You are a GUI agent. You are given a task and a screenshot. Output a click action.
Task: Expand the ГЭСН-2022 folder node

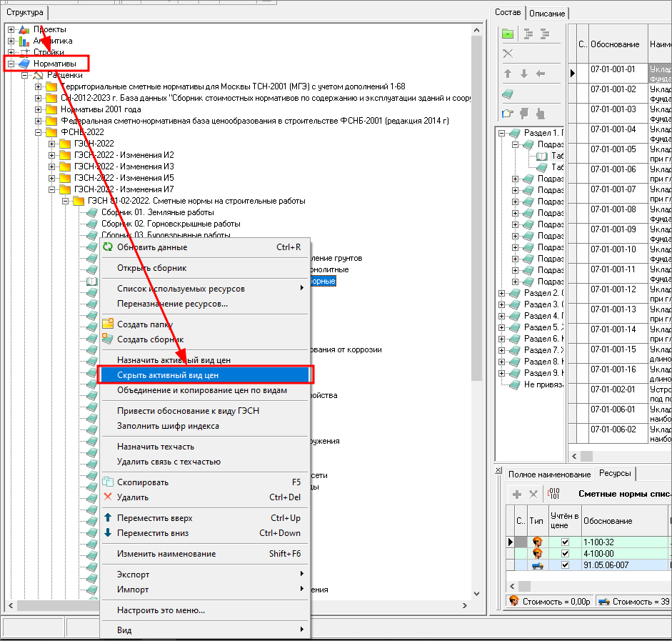tap(52, 144)
